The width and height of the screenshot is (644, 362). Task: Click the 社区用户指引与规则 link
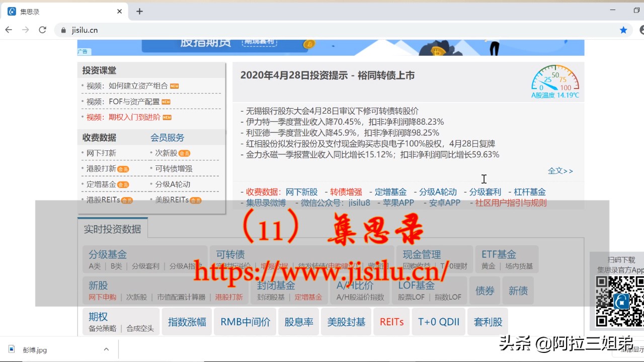(510, 202)
